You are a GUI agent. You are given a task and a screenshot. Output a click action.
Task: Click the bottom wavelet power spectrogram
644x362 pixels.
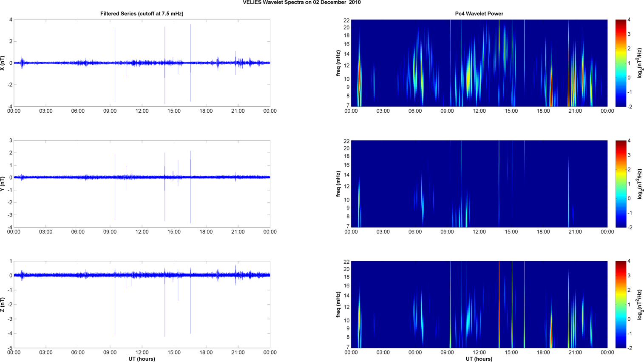point(479,305)
